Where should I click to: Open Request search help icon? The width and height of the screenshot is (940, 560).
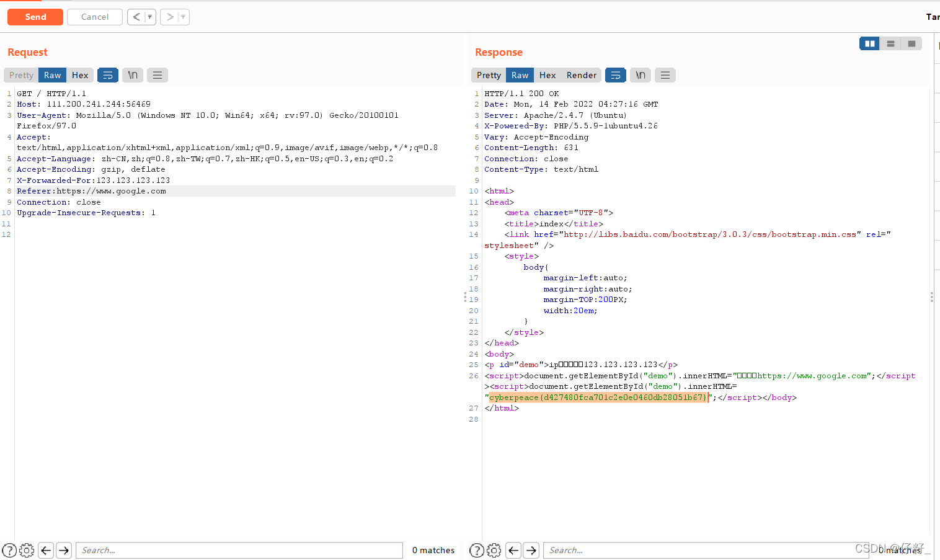(9, 550)
